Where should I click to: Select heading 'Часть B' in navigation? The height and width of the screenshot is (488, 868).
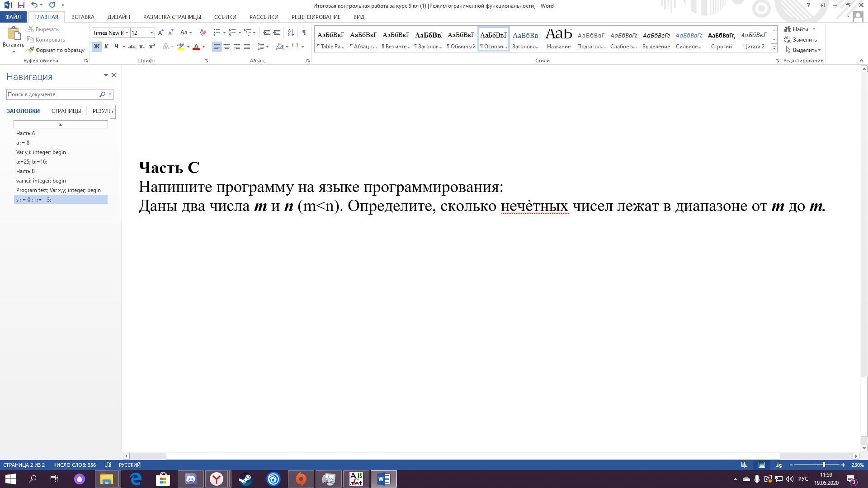tap(26, 171)
